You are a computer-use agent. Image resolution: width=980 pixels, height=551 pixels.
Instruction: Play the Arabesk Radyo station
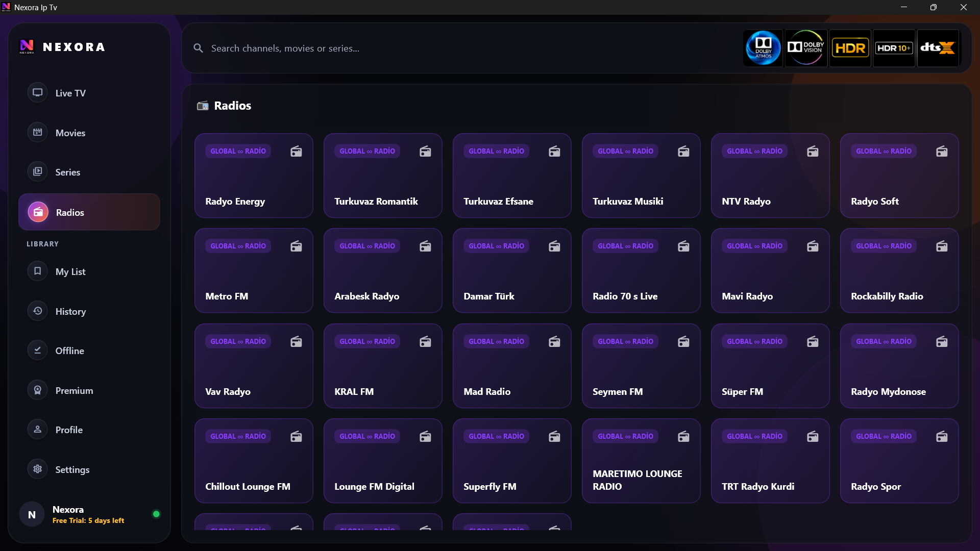(383, 270)
